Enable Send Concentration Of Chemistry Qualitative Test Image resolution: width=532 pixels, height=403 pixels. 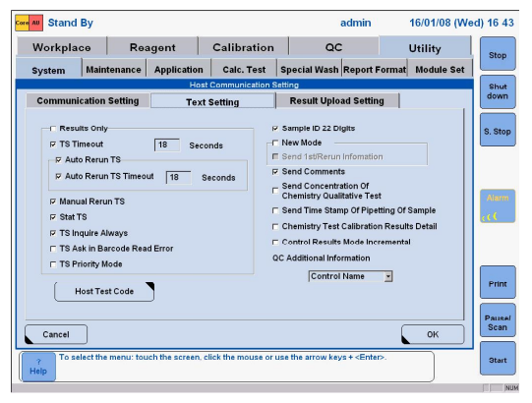pyautogui.click(x=275, y=191)
